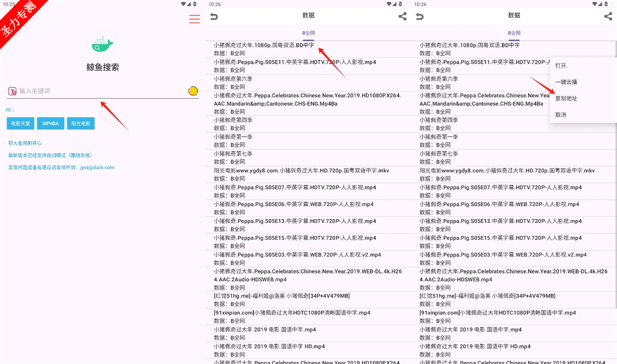This screenshot has width=617, height=364.
Task: Open 小猪佩奇第七季 on right screen
Action: pyautogui.click(x=514, y=158)
